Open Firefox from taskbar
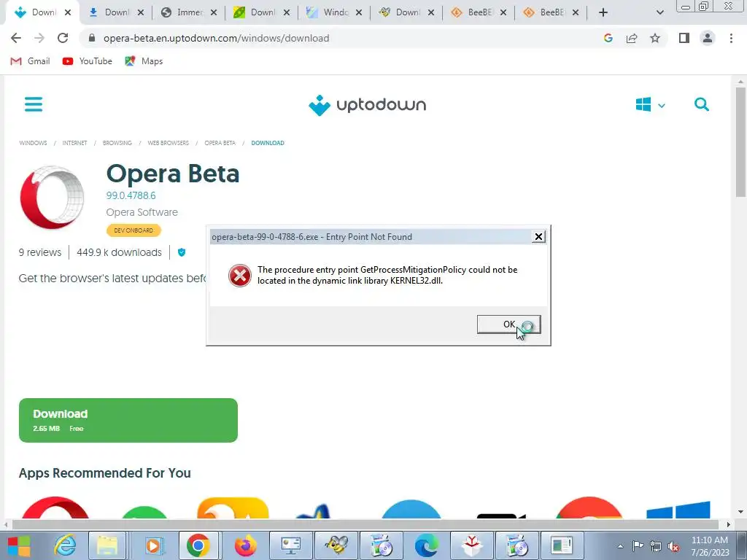 click(x=245, y=545)
